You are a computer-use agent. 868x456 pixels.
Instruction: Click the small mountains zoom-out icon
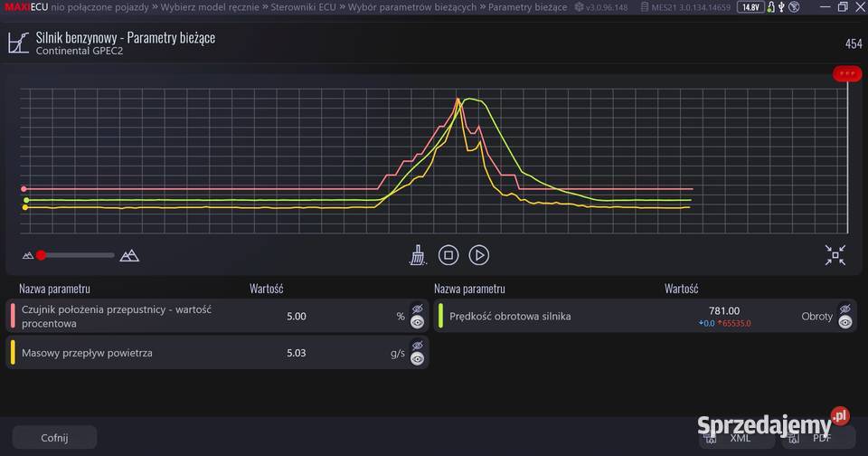[x=28, y=255]
